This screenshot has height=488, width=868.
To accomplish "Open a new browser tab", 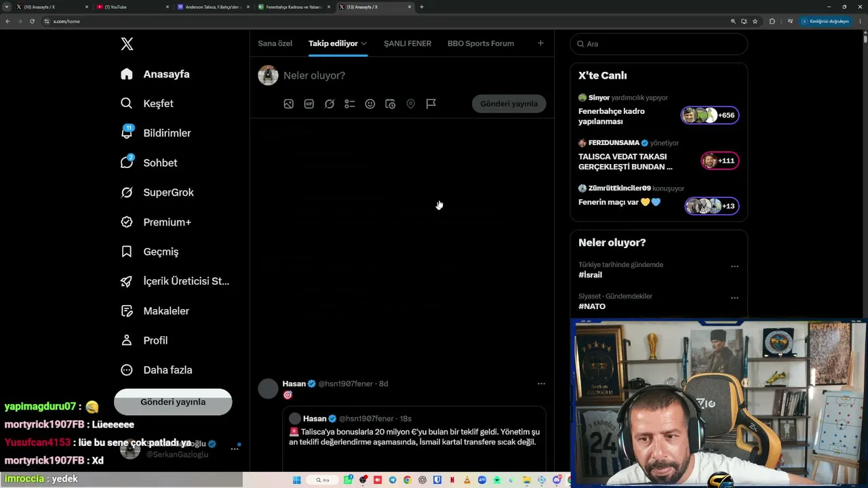I will (422, 7).
